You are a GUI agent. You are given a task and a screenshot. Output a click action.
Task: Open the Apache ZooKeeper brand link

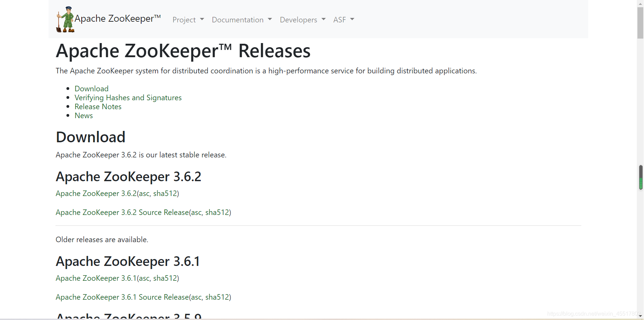pos(117,19)
